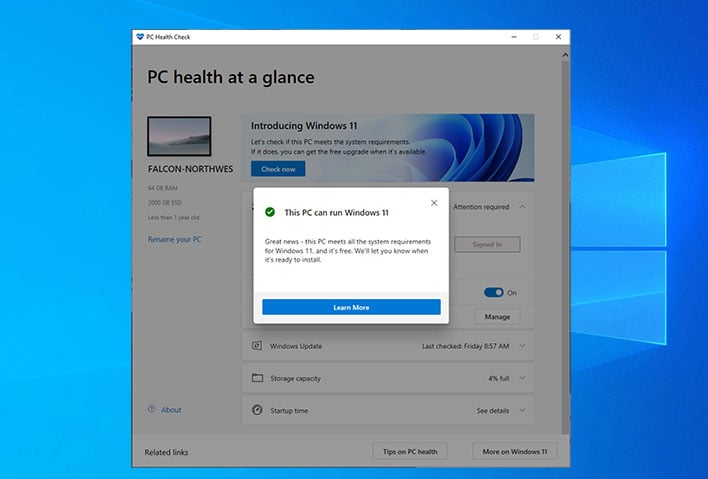Click the Windows Update refresh icon
Viewport: 708px width, 479px height.
(x=257, y=346)
